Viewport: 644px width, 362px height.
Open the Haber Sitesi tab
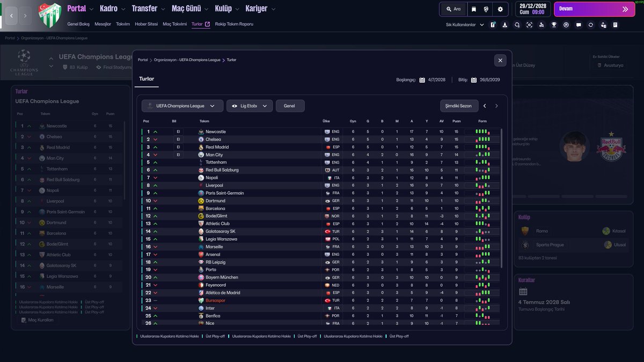[147, 24]
